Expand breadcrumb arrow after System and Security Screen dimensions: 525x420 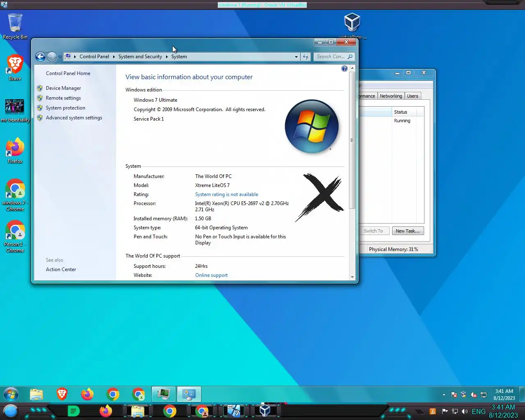coord(167,57)
